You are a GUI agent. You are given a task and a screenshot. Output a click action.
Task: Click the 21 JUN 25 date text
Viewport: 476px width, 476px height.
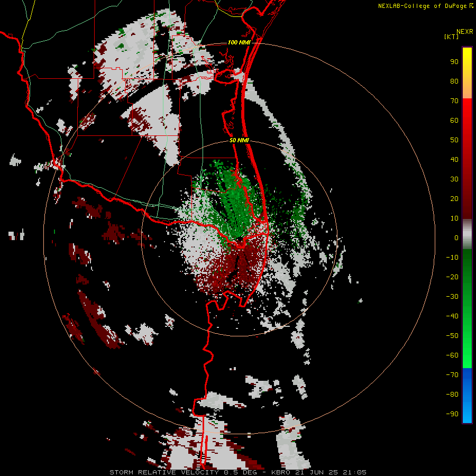click(x=316, y=472)
